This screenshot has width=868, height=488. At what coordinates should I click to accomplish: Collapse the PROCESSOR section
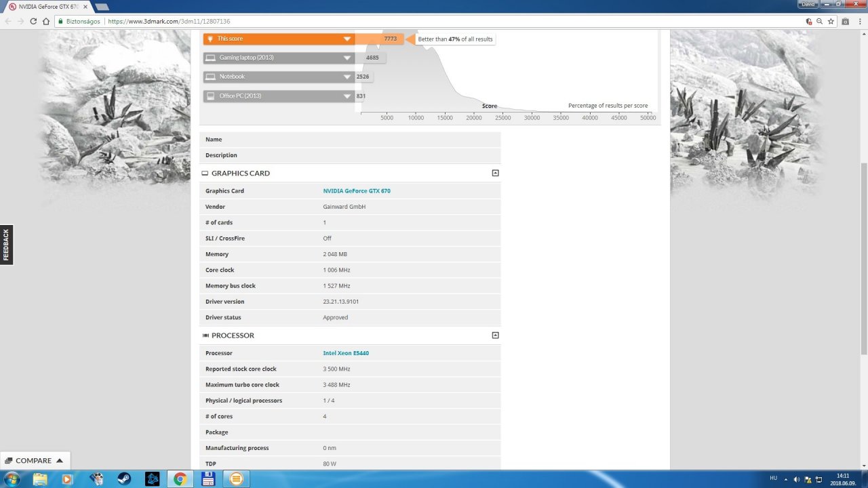point(495,335)
